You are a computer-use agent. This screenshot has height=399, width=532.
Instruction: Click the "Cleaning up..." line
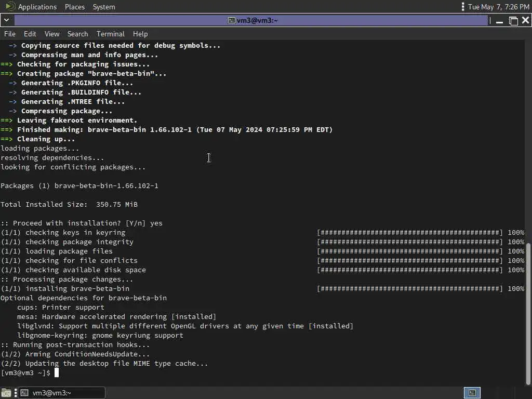click(37, 139)
